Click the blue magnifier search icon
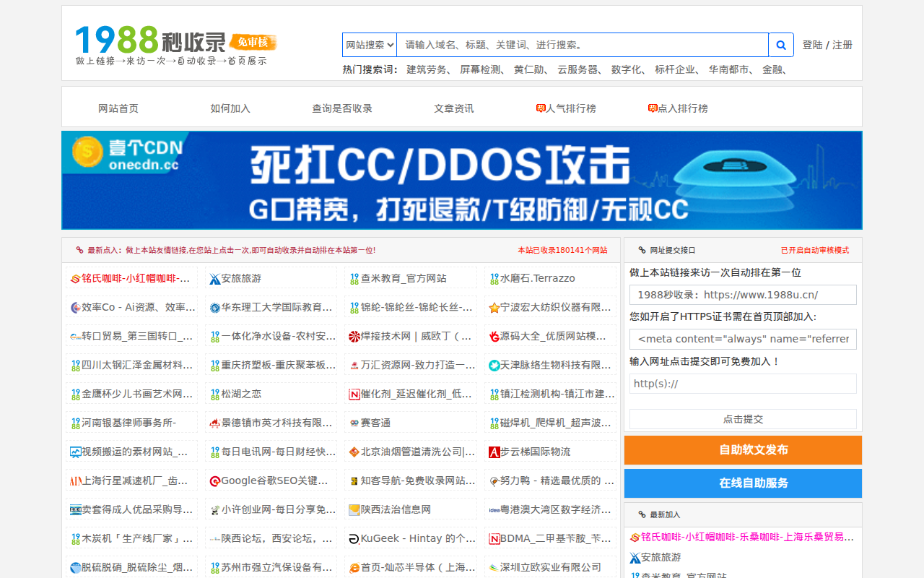The width and height of the screenshot is (924, 578). tap(780, 44)
